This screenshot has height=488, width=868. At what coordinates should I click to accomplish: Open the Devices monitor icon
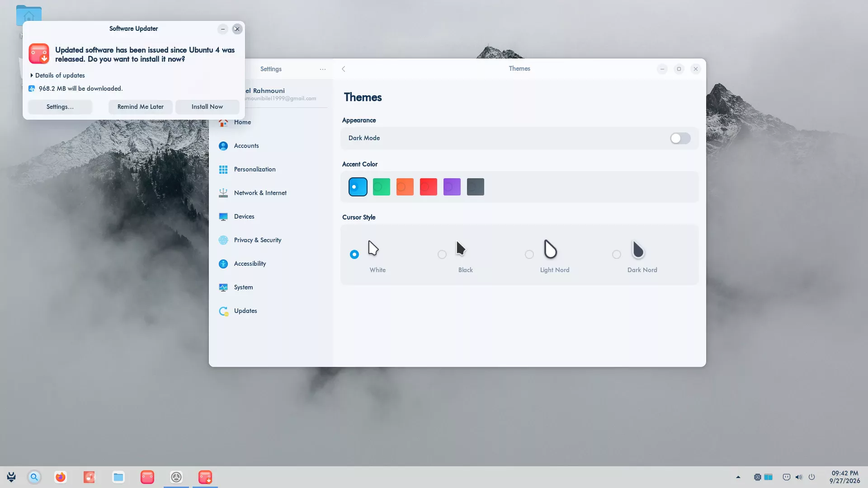pos(223,217)
